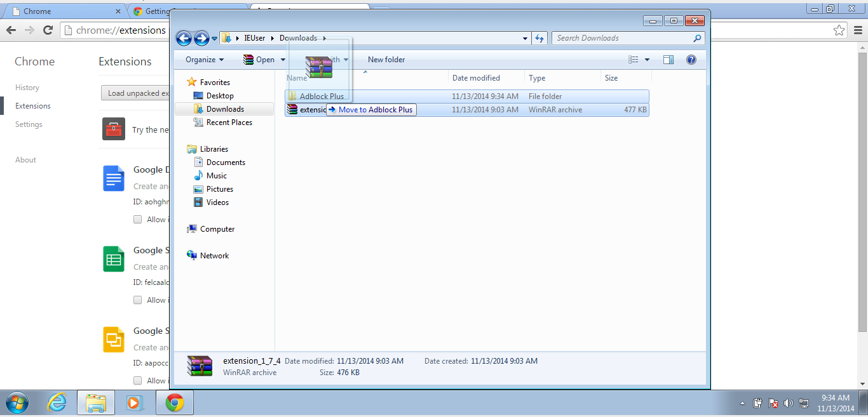Open Action Center flag tray icon
The width and height of the screenshot is (868, 417).
[x=773, y=403]
